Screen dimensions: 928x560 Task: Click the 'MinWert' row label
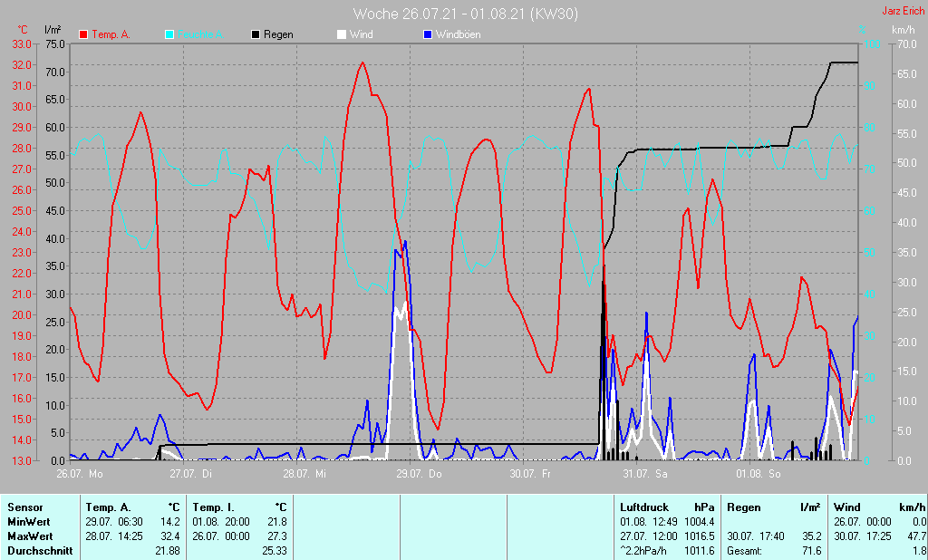pos(28,522)
